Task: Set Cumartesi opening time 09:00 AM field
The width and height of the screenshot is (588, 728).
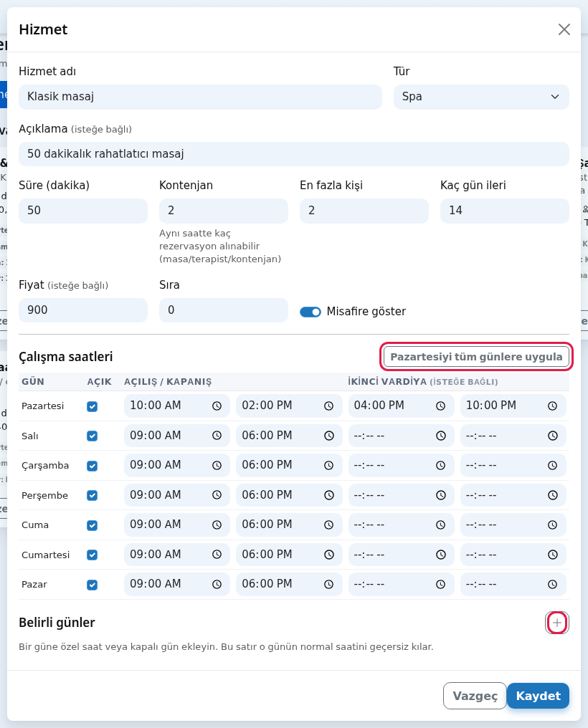Action: (x=177, y=555)
